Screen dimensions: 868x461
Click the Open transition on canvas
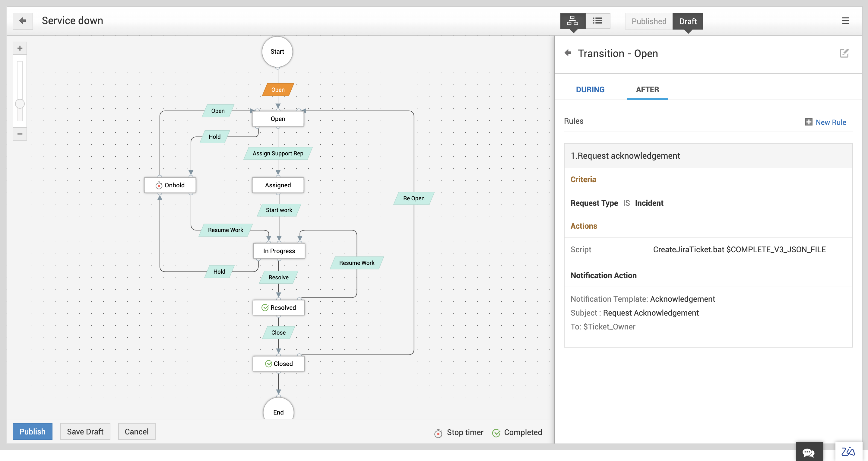click(277, 88)
